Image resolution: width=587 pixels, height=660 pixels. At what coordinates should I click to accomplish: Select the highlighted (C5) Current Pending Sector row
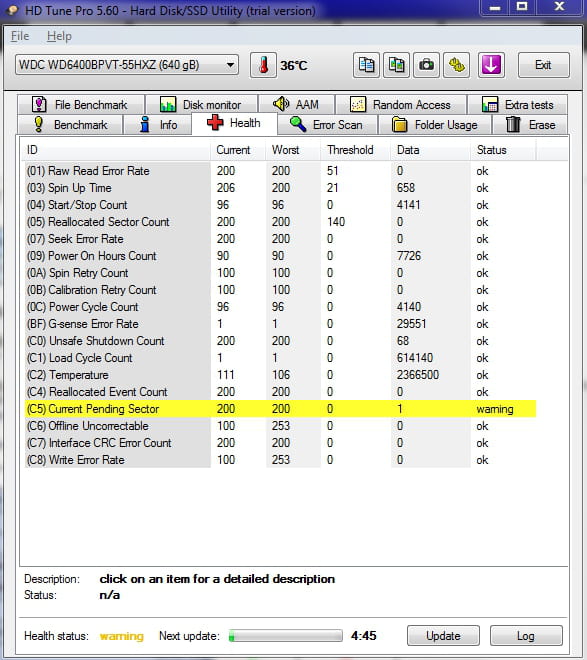280,409
